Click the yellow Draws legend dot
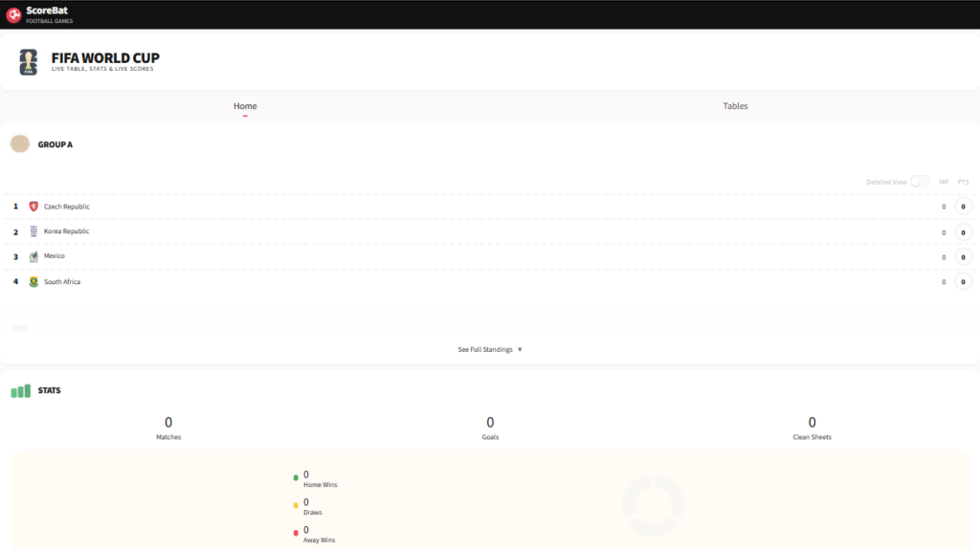Image resolution: width=980 pixels, height=550 pixels. coord(296,506)
